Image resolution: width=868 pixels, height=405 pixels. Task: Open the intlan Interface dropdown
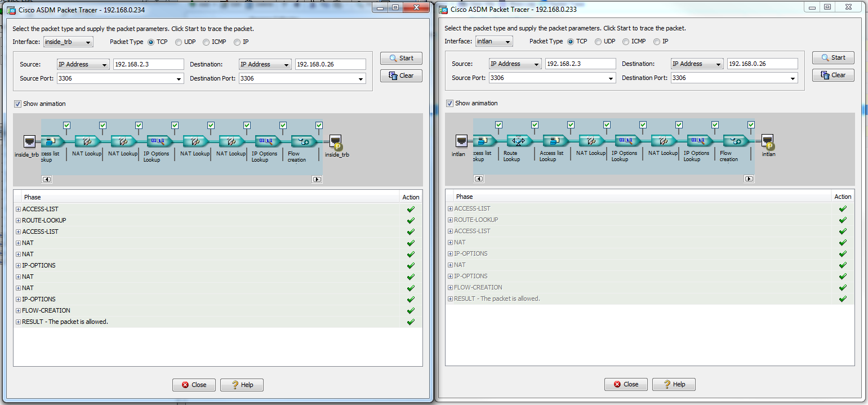[x=494, y=41]
